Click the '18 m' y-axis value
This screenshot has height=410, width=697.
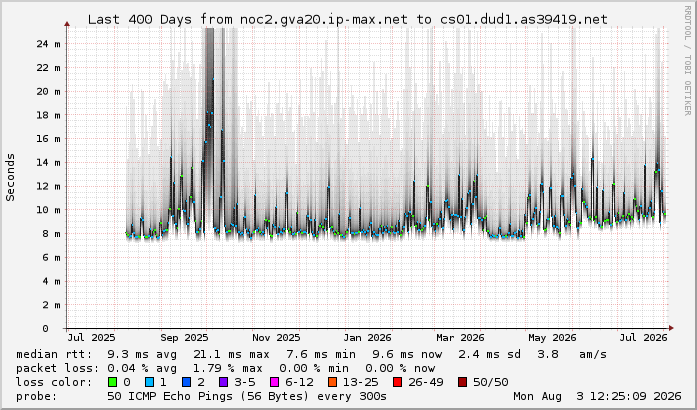[48, 115]
